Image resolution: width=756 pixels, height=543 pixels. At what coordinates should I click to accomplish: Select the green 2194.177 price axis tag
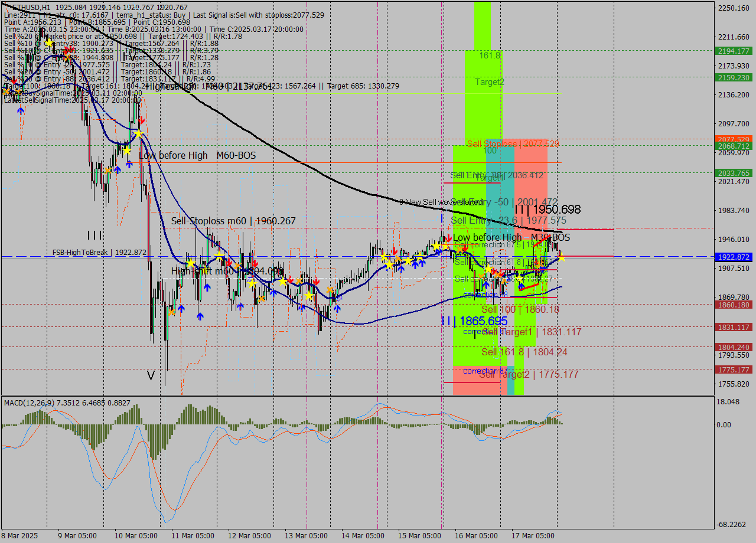pyautogui.click(x=733, y=51)
